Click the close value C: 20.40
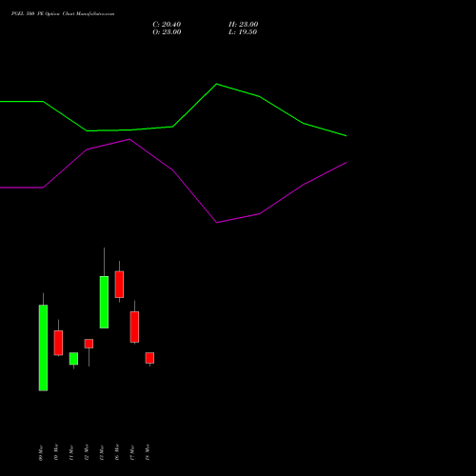 pos(167,25)
